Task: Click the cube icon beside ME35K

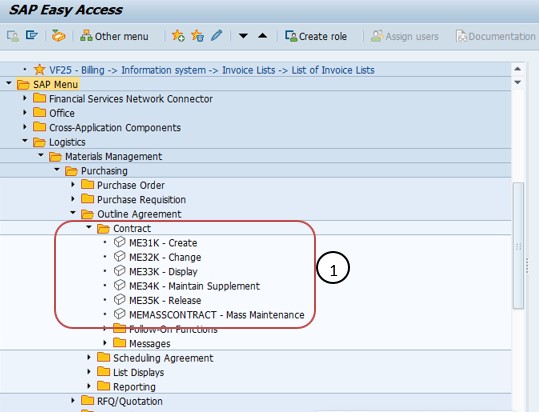Action: click(119, 299)
